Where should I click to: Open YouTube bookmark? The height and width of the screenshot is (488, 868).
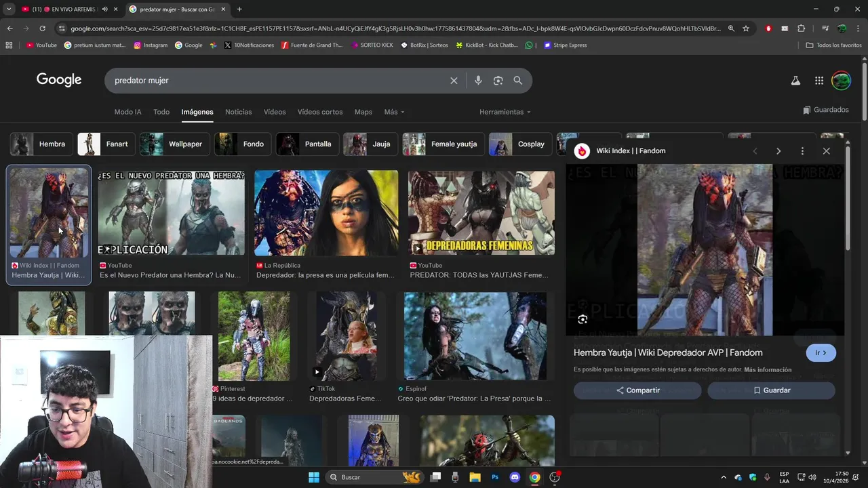point(41,45)
